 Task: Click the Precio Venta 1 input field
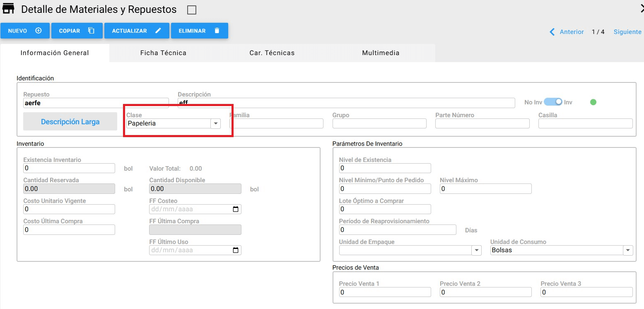pyautogui.click(x=385, y=292)
